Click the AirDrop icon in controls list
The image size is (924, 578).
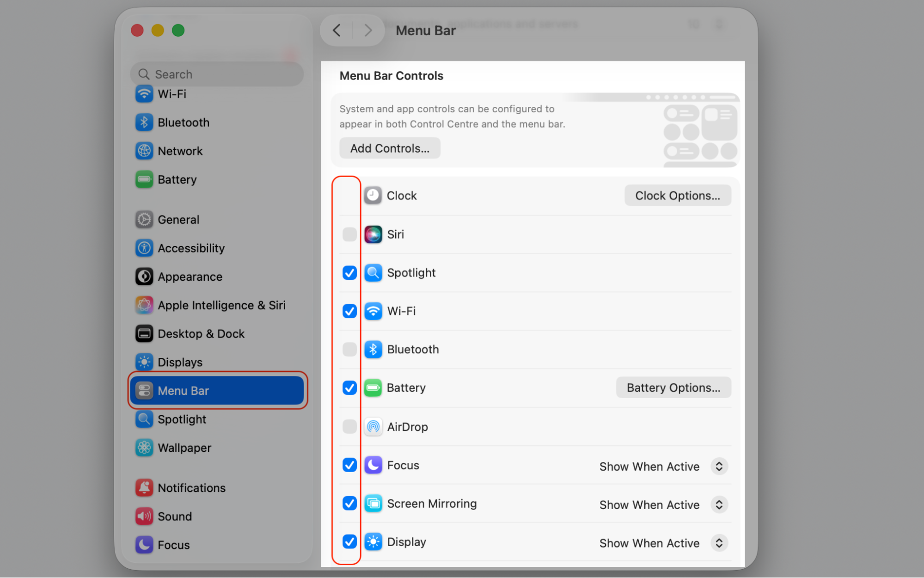(373, 427)
